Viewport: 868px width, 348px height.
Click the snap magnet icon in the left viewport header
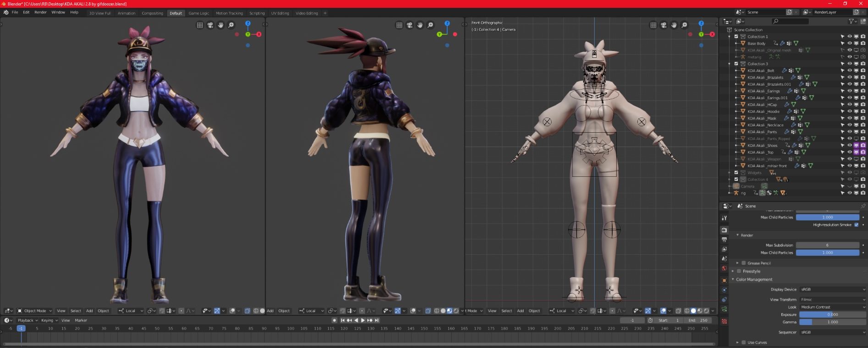162,311
